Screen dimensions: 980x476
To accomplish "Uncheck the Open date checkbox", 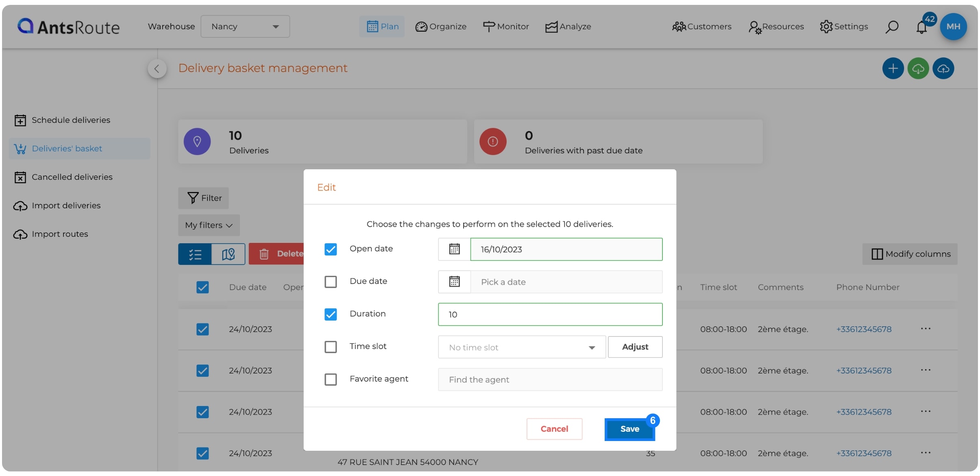I will 331,249.
